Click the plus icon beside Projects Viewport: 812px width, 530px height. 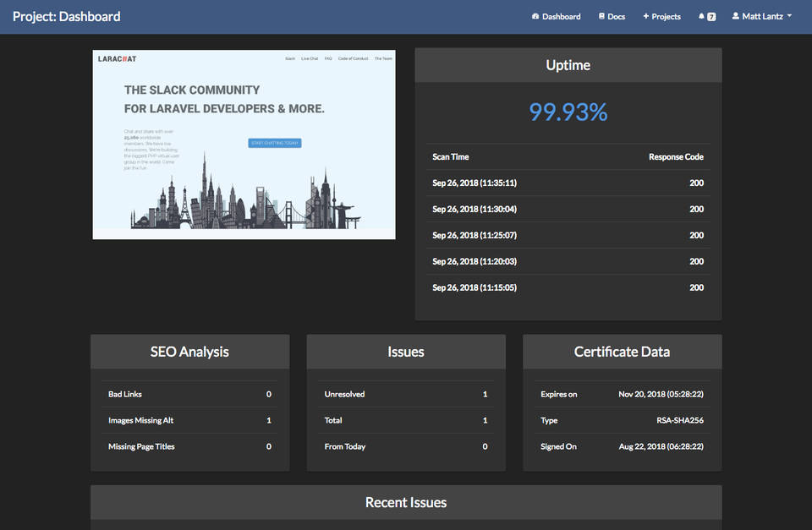pos(646,17)
